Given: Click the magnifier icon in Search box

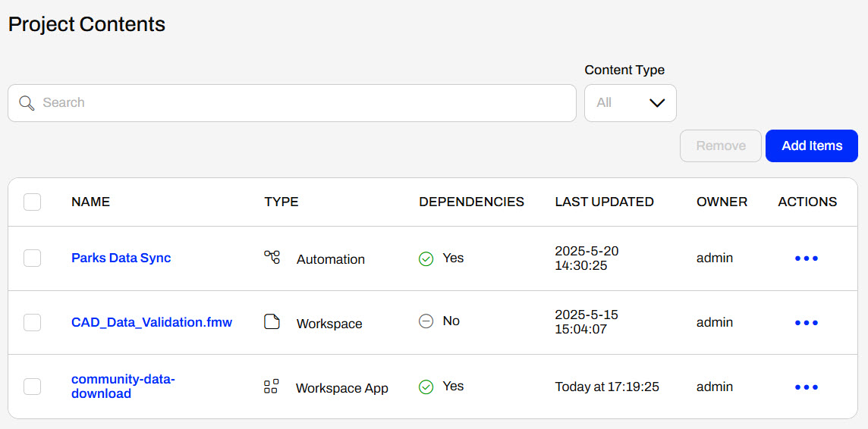Looking at the screenshot, I should click(x=27, y=103).
